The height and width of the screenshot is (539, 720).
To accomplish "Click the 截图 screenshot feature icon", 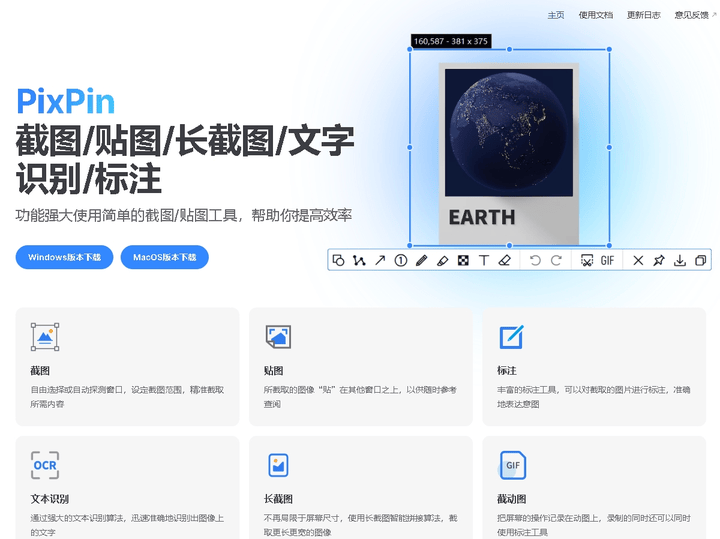I will 45,337.
